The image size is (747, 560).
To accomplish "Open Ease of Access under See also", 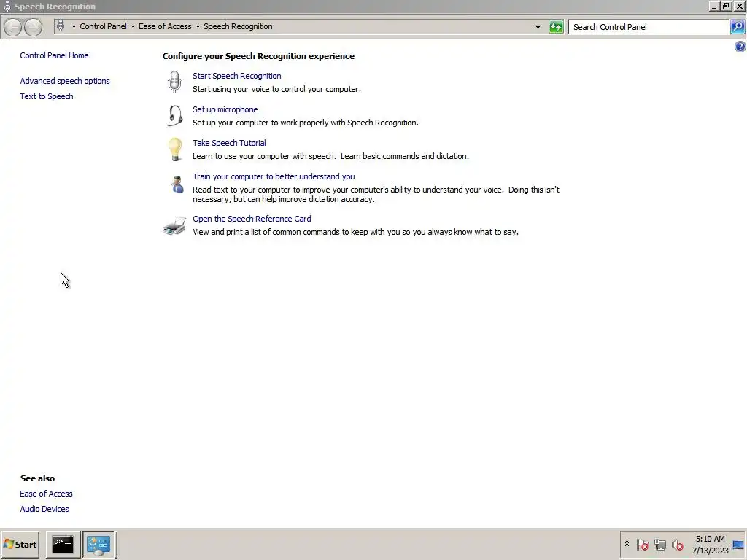I will (46, 494).
